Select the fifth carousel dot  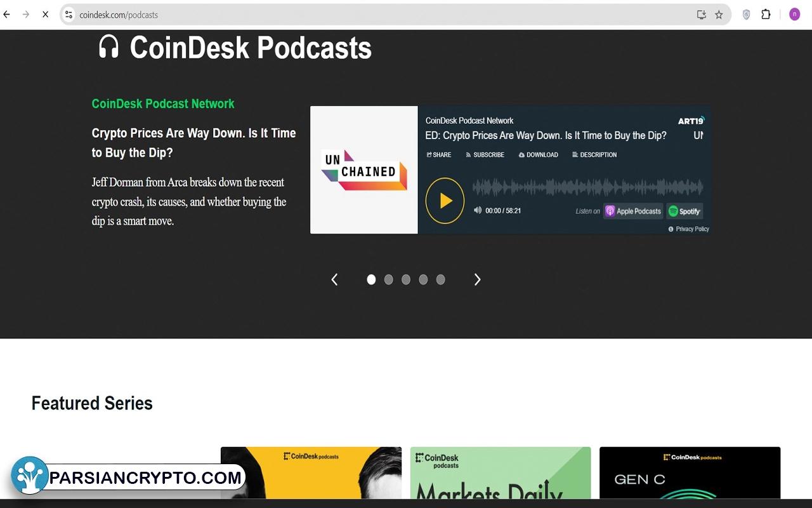click(440, 279)
